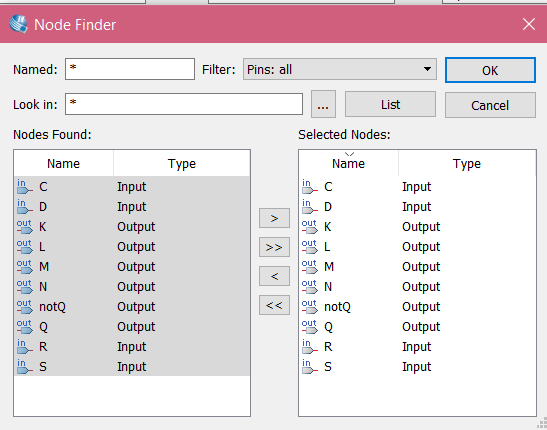Select node name M in Nodes Found list
This screenshot has width=547, height=430.
pos(44,267)
